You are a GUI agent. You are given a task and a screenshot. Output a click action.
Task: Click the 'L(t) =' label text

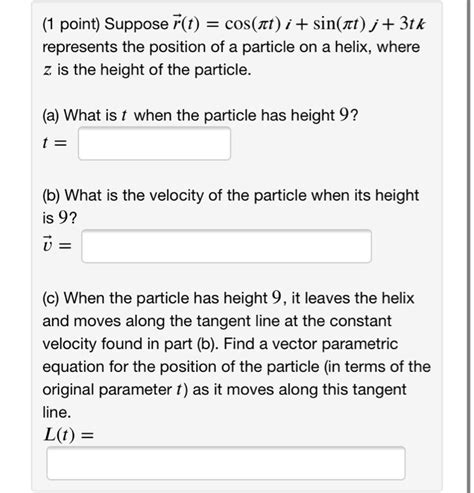tap(69, 435)
